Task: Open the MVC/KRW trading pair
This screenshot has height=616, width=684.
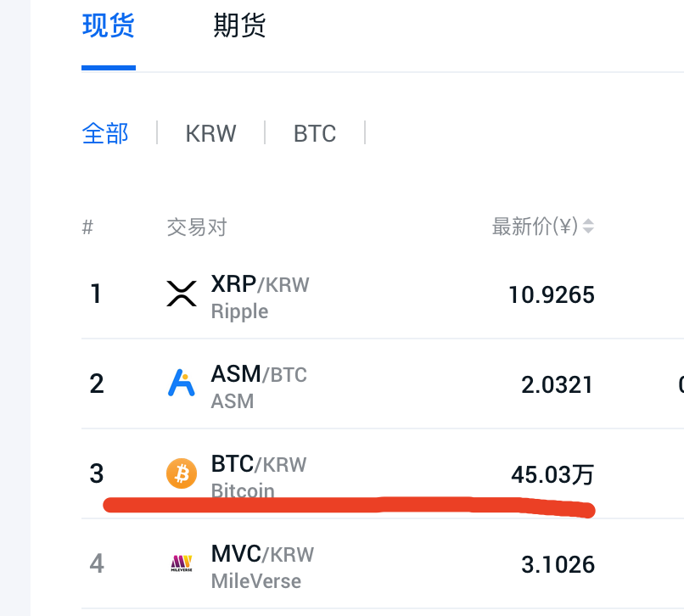Action: click(262, 554)
